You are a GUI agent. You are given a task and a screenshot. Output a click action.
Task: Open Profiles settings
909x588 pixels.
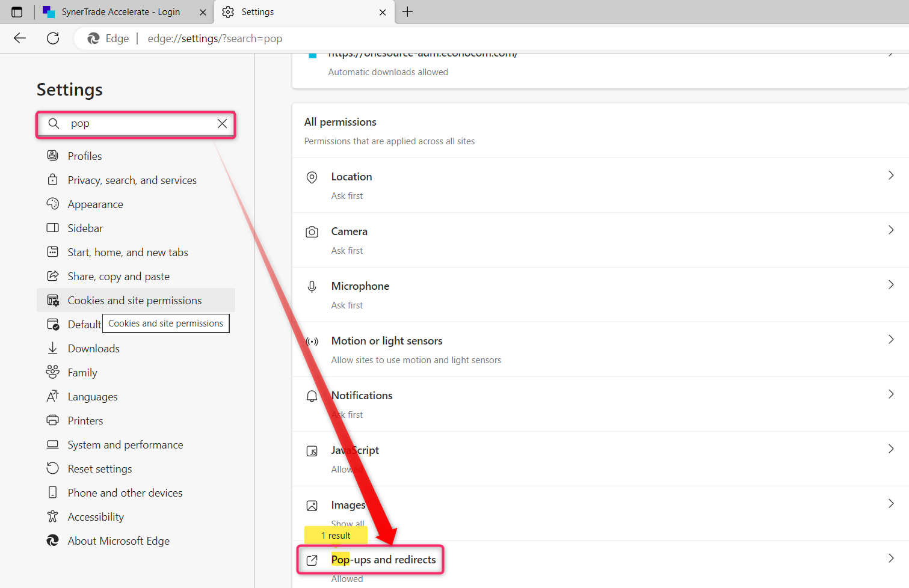(136, 156)
